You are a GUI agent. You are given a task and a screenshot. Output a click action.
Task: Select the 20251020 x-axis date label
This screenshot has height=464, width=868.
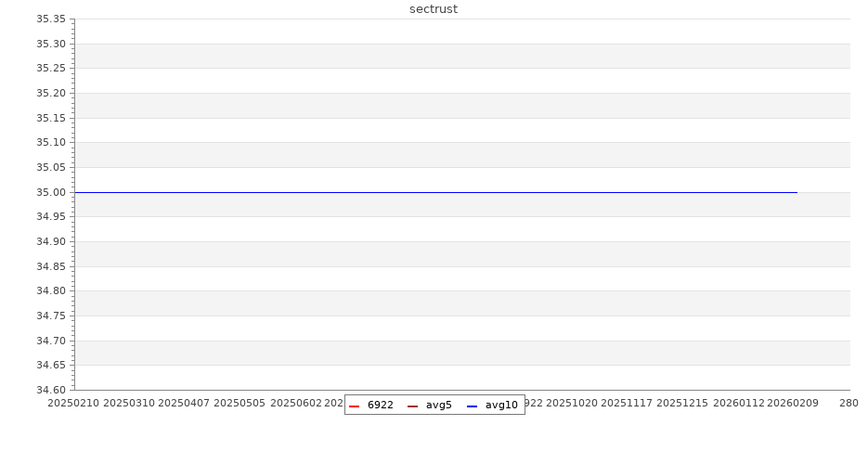[x=571, y=404]
